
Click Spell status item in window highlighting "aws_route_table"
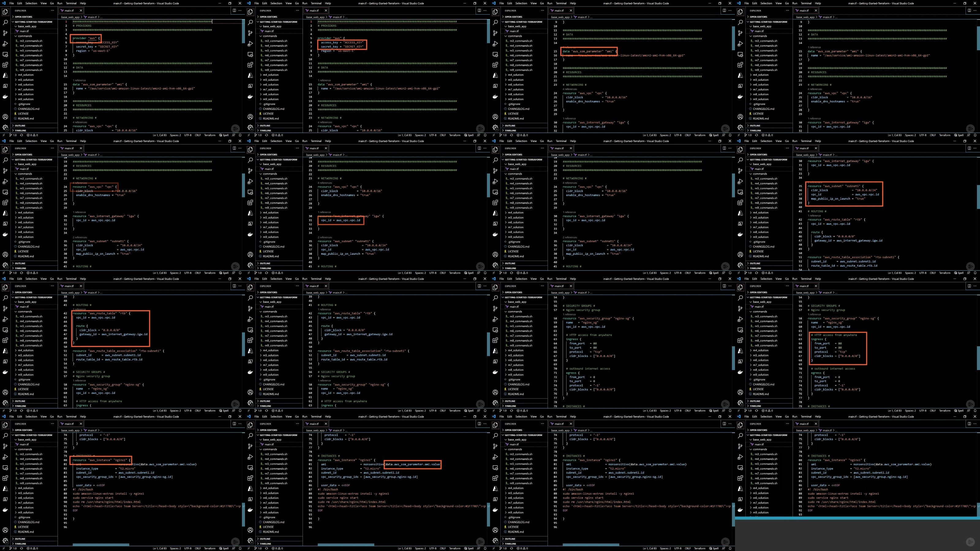point(224,411)
